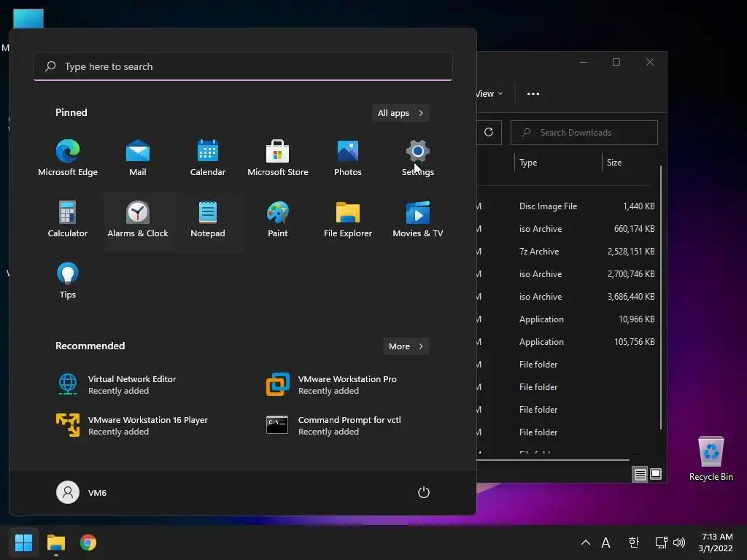The width and height of the screenshot is (747, 560).
Task: Open See more (…) menu in File Explorer
Action: click(533, 94)
